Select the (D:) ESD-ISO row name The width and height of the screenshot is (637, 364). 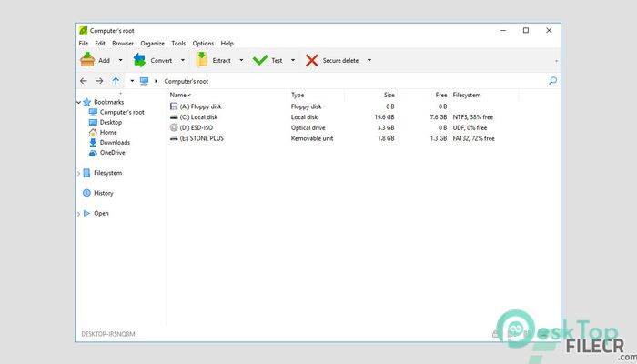tap(197, 128)
